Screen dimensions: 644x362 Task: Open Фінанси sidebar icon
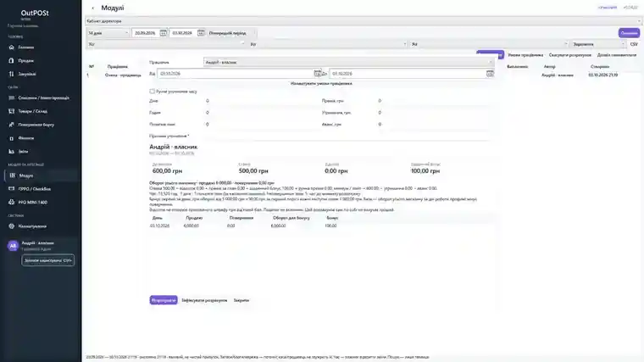[12, 138]
